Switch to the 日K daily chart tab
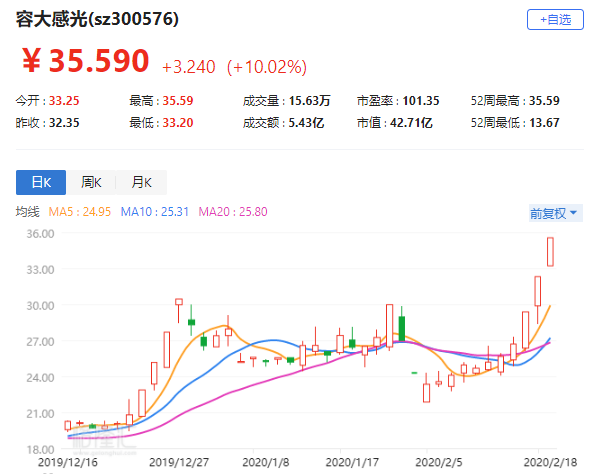The width and height of the screenshot is (592, 474). [41, 182]
